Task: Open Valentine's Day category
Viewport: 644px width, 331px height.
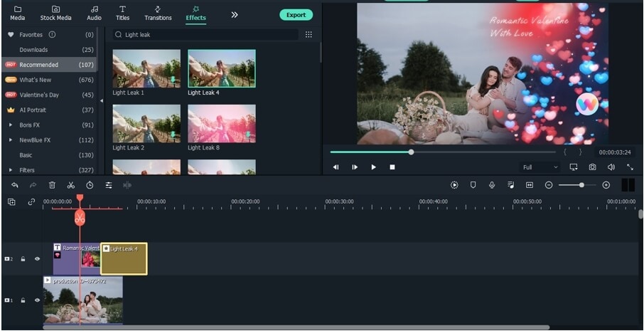Action: point(49,95)
